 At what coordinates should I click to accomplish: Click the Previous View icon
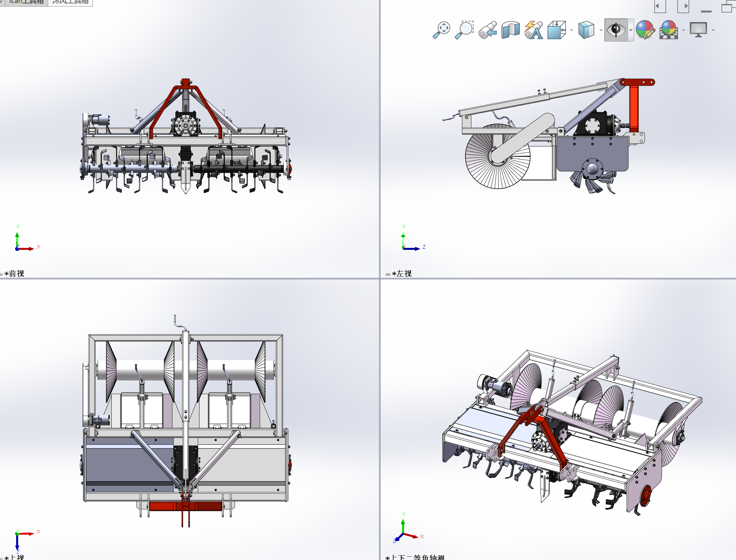coord(487,30)
